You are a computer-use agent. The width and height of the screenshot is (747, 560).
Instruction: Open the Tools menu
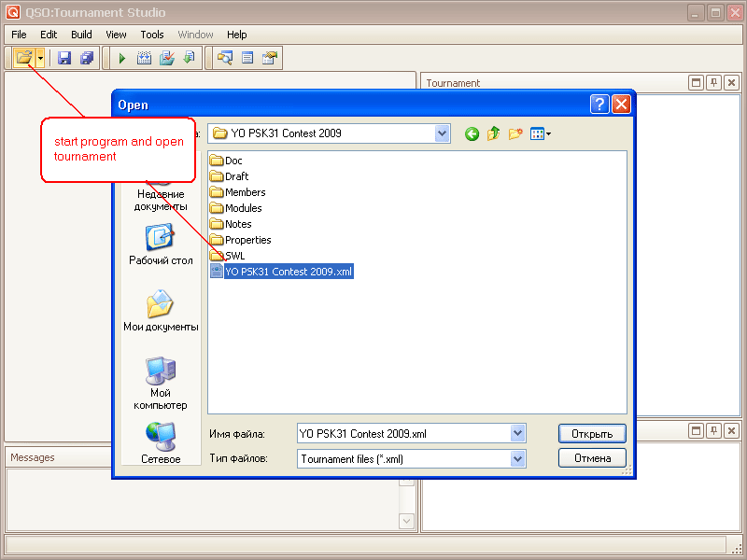152,35
